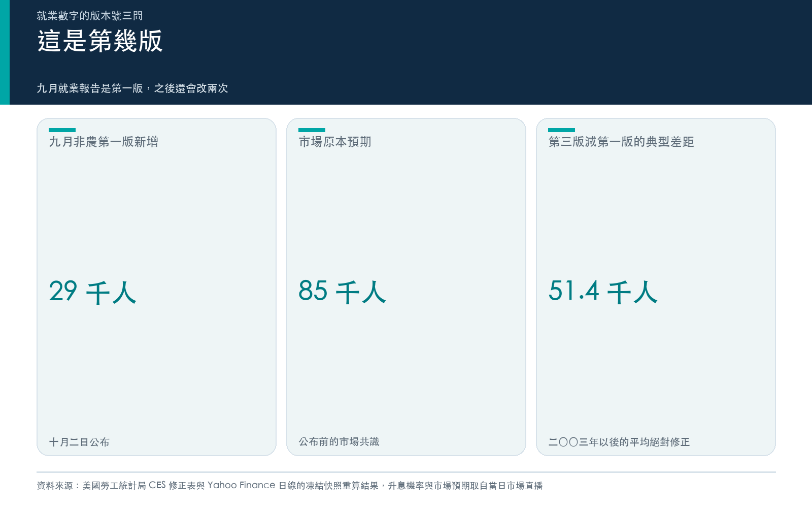Click the footnote 公布前的市場共識

pos(339,442)
